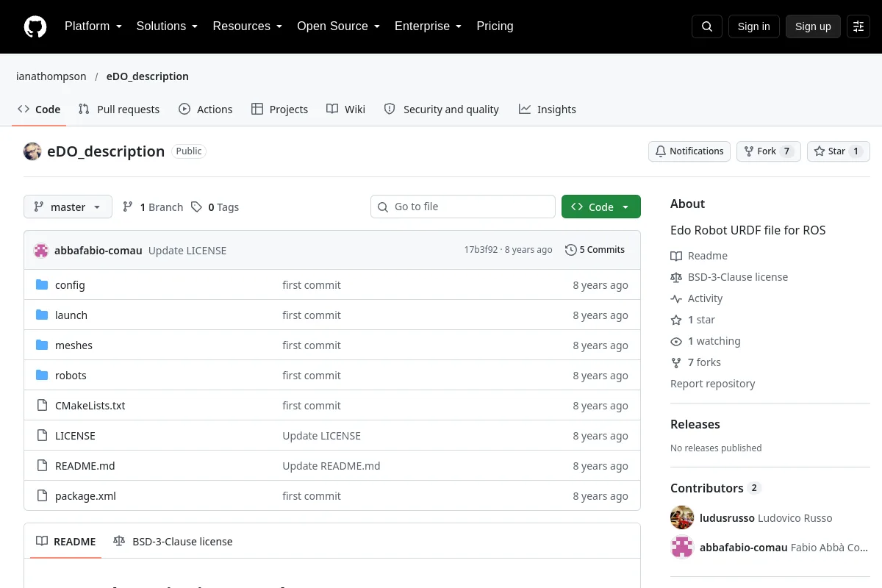This screenshot has height=588, width=882.
Task: Expand the Resources menu
Action: click(248, 26)
